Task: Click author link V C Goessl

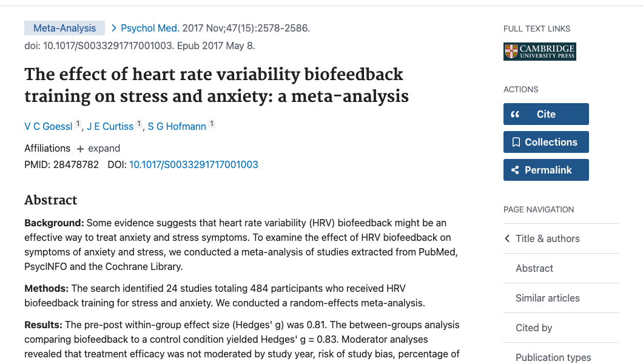Action: point(48,126)
